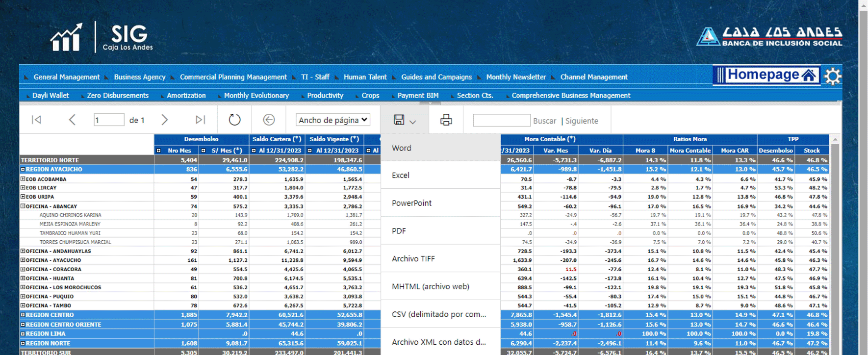Expand OFICINA - TAMBO row

tap(23, 305)
